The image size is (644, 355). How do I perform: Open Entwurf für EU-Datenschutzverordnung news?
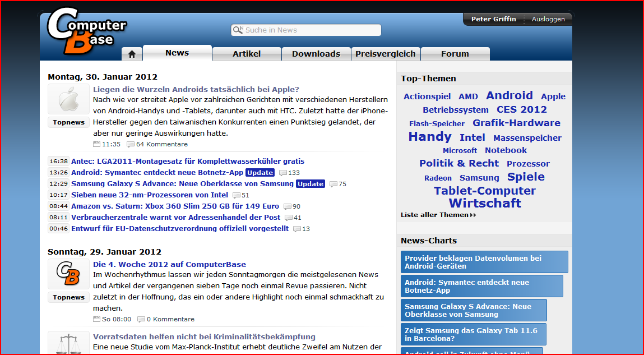pyautogui.click(x=180, y=229)
